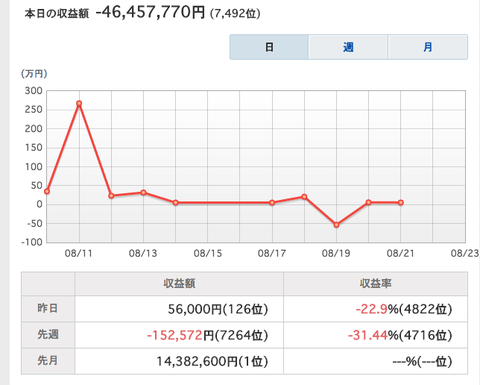Viewport: 480px width, 385px height.
Task: Click the -152,572円(7264位) cell
Action: point(179,335)
